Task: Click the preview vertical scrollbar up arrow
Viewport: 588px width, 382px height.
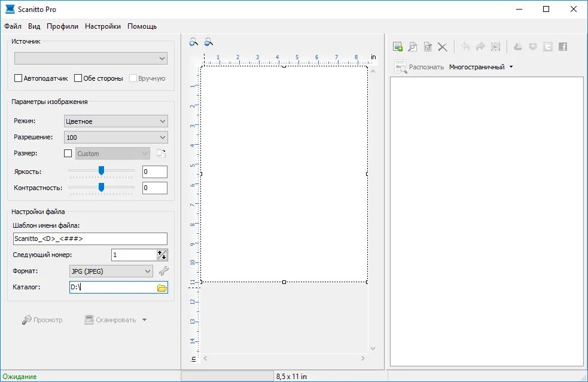Action: [373, 71]
